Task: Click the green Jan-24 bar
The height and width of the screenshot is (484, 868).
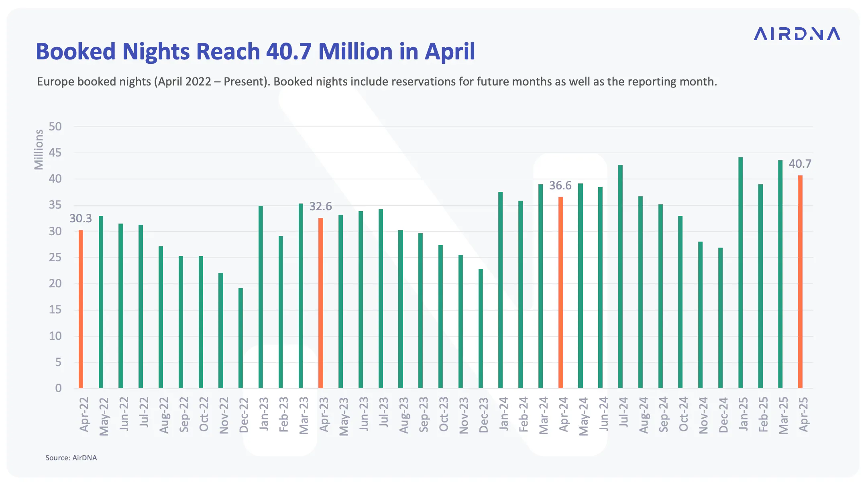Action: 500,290
